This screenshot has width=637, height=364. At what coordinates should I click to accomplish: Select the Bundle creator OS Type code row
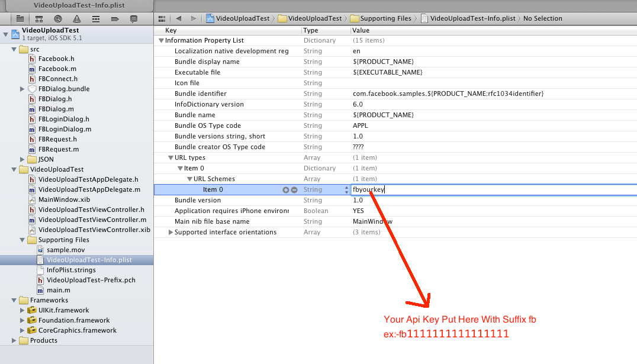(x=395, y=147)
